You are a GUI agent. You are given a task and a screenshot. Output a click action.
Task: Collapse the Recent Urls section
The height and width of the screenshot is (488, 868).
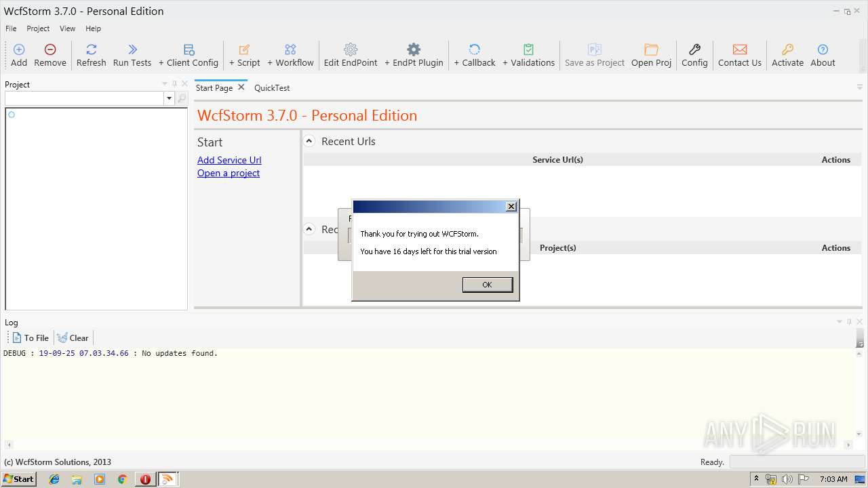pyautogui.click(x=309, y=141)
